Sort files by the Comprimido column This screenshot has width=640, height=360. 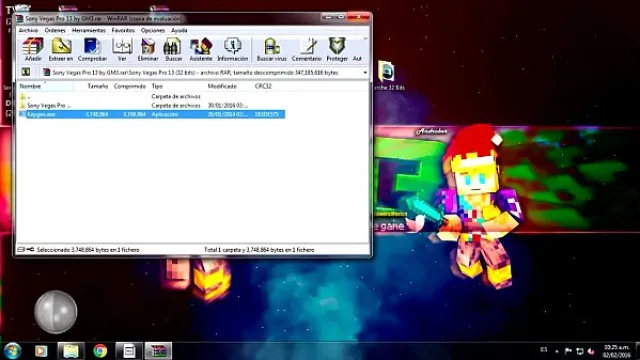(x=130, y=86)
